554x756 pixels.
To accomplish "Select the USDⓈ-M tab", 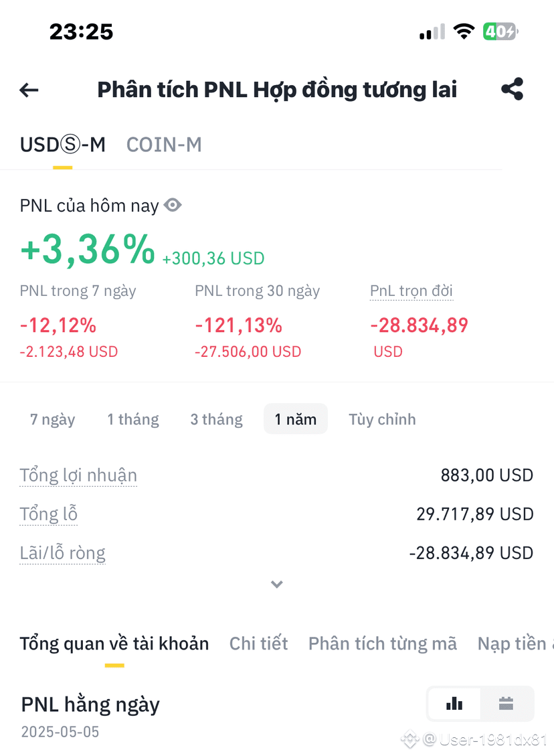I will tap(63, 145).
